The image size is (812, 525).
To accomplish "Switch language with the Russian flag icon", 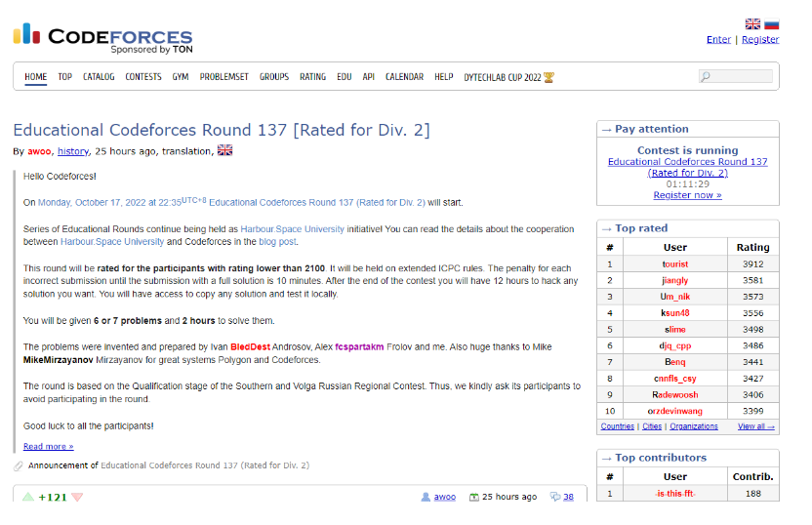I will (772, 23).
